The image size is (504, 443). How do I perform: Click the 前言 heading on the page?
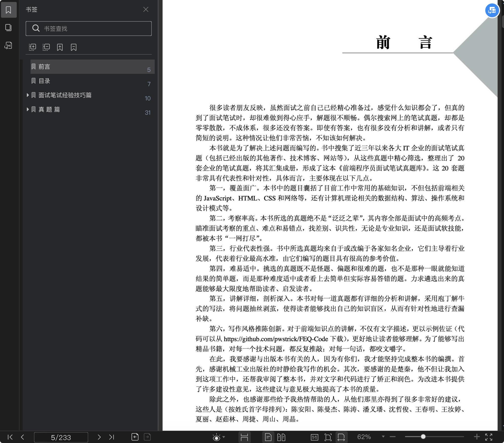click(404, 42)
